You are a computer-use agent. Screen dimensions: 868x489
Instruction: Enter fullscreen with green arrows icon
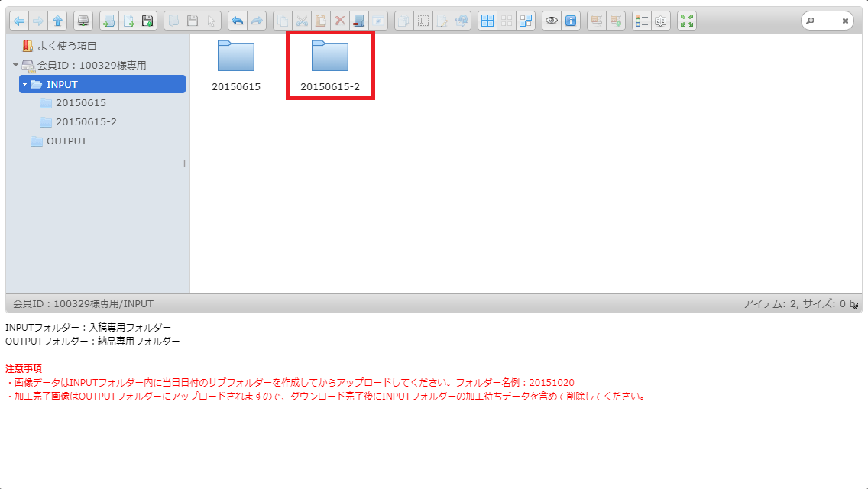[687, 21]
